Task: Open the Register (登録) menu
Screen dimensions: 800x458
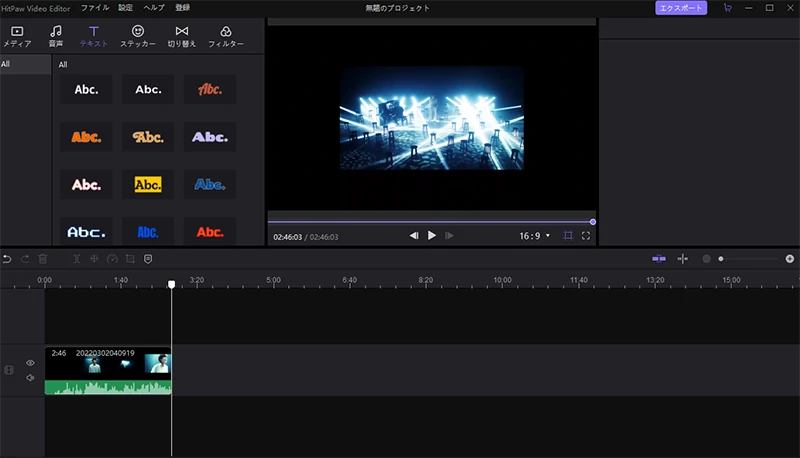Action: pos(183,8)
